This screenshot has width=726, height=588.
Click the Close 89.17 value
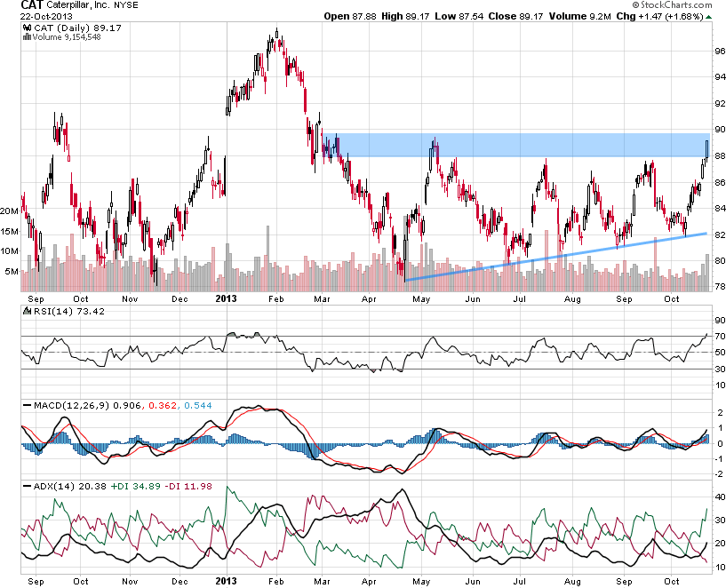515,16
